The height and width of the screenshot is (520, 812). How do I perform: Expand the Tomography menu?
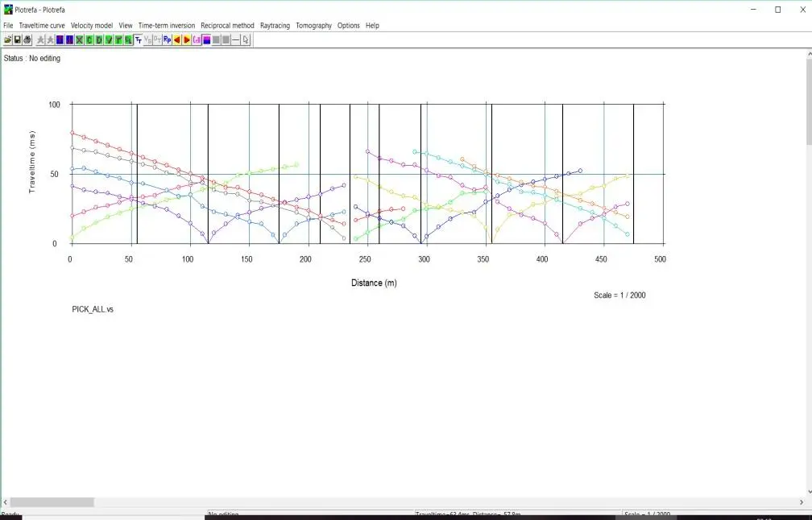[x=313, y=26]
